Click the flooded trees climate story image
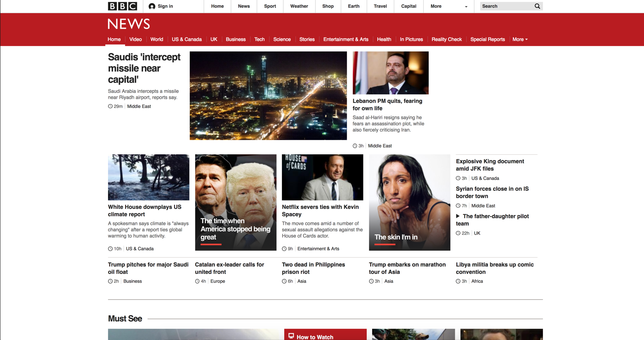Image resolution: width=644 pixels, height=340 pixels. click(x=149, y=177)
